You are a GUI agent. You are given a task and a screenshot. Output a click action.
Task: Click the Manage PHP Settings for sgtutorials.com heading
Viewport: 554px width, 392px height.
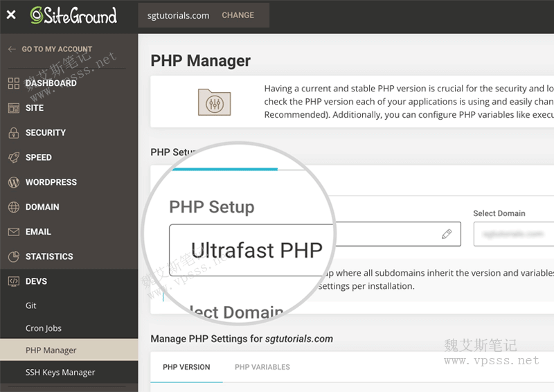click(242, 339)
